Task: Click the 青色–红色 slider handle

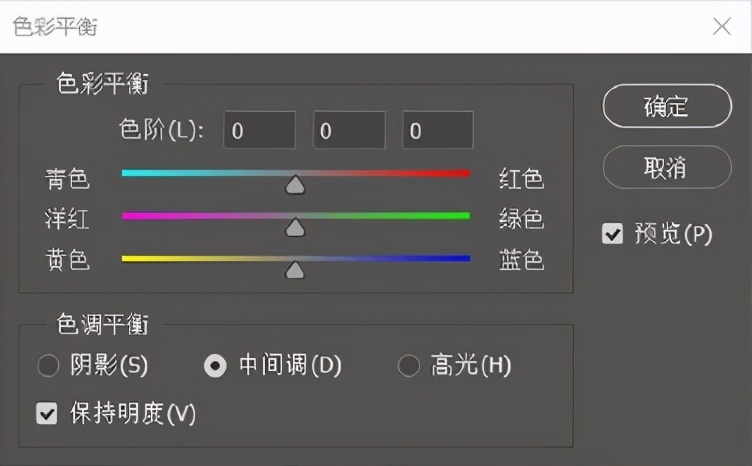Action: click(295, 184)
